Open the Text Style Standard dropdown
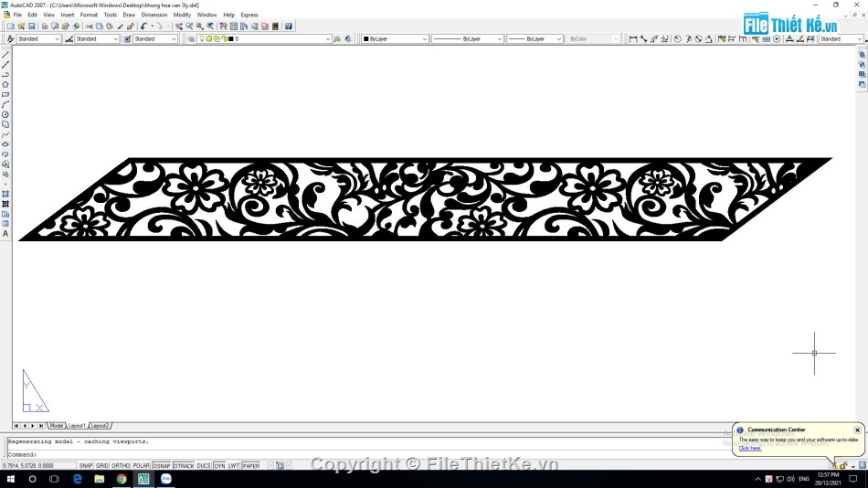Image resolution: width=868 pixels, height=488 pixels. click(x=38, y=38)
